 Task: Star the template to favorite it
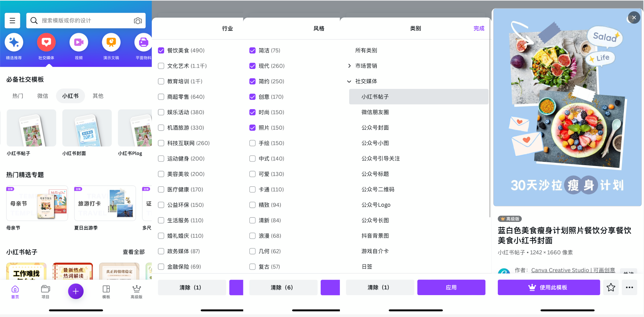coord(611,287)
